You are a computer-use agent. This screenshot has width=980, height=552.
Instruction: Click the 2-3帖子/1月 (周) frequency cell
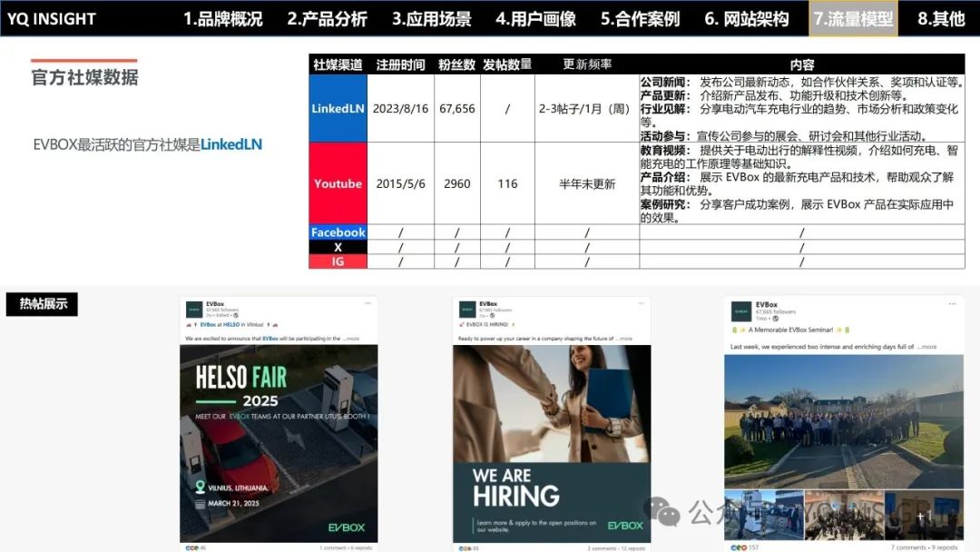[x=587, y=108]
